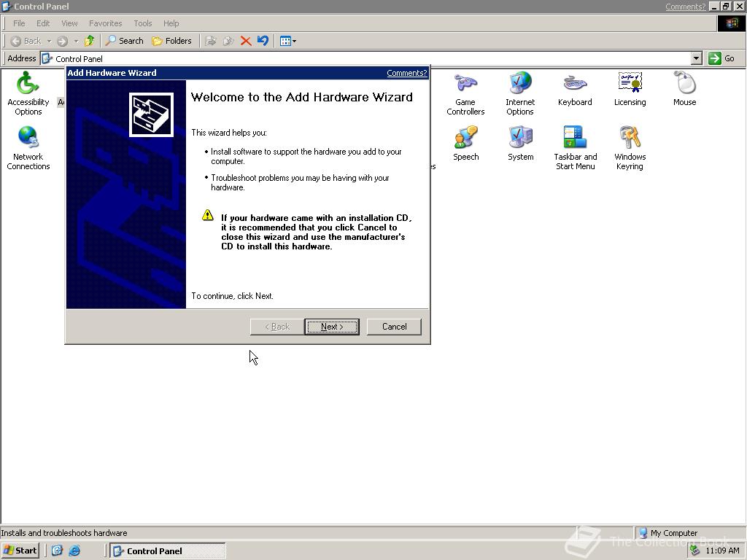Image resolution: width=747 pixels, height=560 pixels.
Task: Open the Help menu
Action: pyautogui.click(x=171, y=23)
